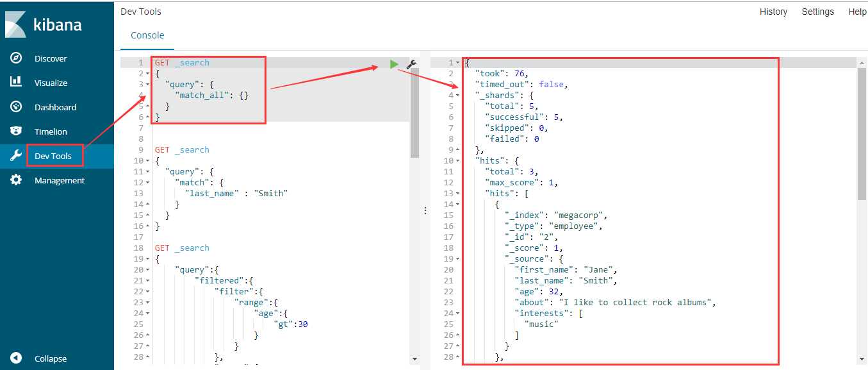Image resolution: width=868 pixels, height=370 pixels.
Task: Open Help in top menu
Action: (857, 12)
